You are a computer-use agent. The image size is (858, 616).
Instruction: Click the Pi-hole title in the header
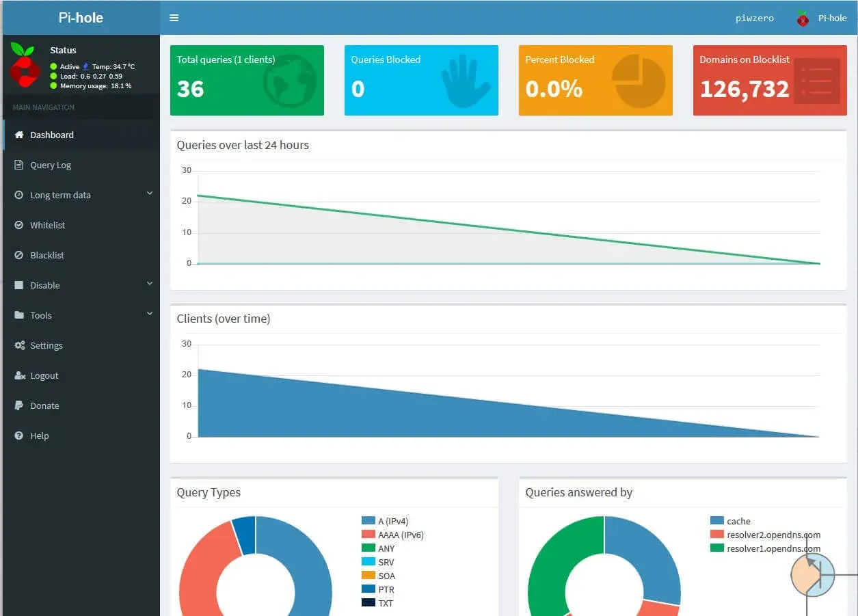tap(81, 18)
